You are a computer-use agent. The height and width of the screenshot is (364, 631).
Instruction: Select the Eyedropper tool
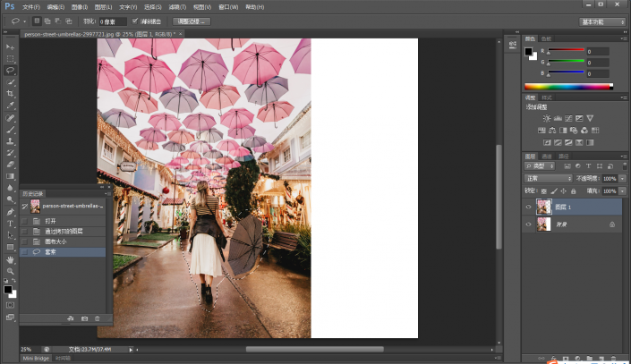10,106
